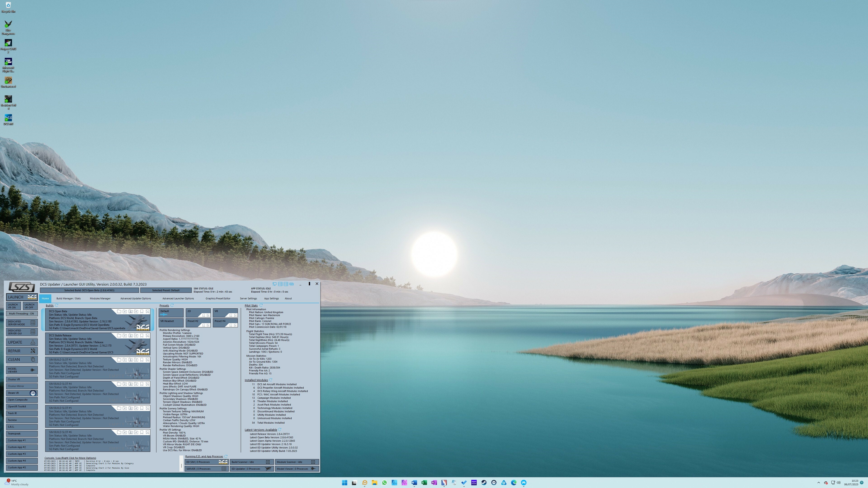Refresh Installed Modules count
This screenshot has width=868, height=488.
pyautogui.click(x=271, y=380)
